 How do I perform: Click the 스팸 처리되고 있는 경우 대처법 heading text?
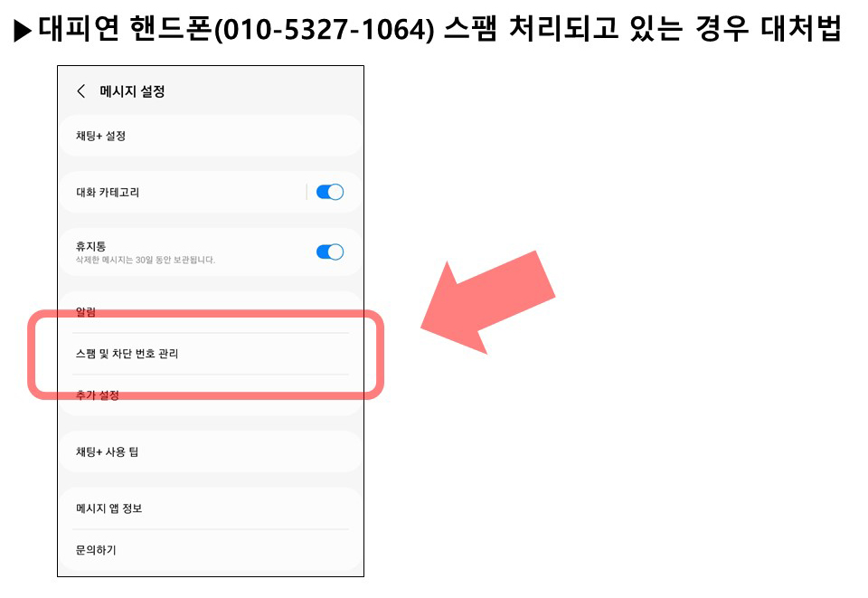[x=643, y=29]
